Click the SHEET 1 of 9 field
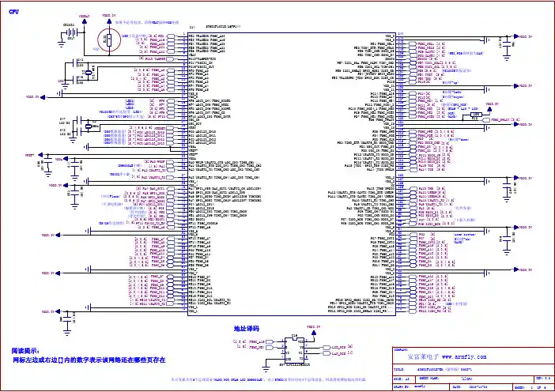Viewport: 555px width, 392px height. pyautogui.click(x=533, y=386)
